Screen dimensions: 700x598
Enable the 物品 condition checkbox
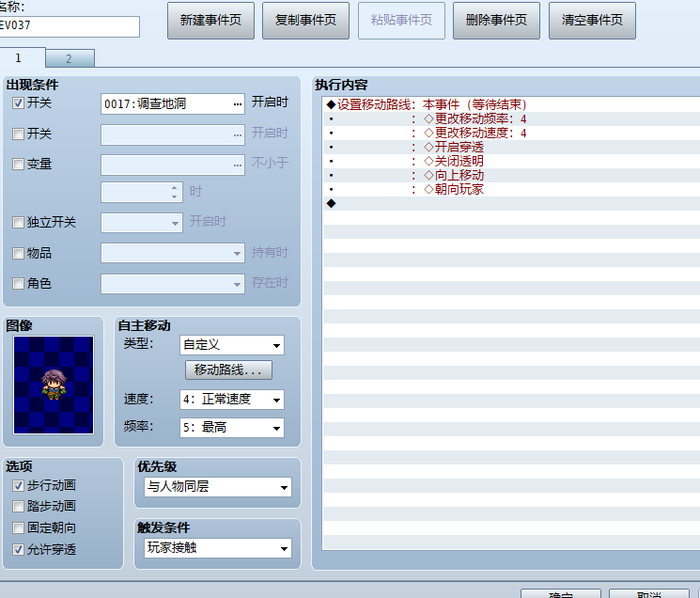pyautogui.click(x=18, y=253)
